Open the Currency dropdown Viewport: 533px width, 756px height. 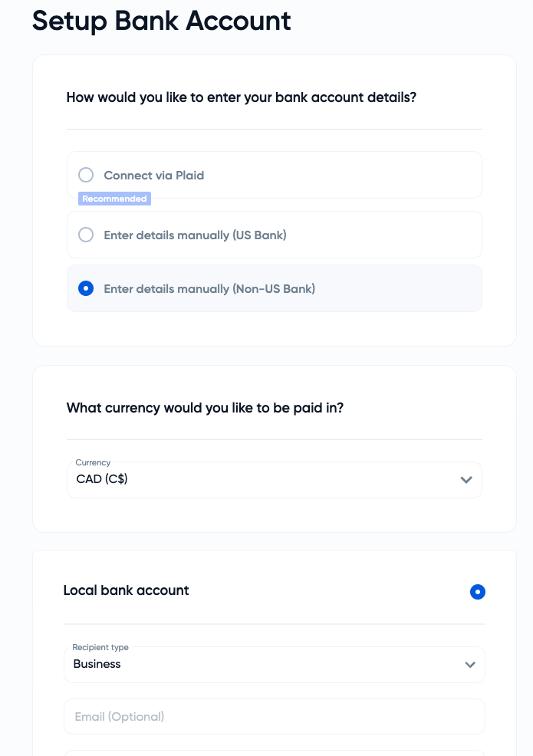pyautogui.click(x=274, y=480)
